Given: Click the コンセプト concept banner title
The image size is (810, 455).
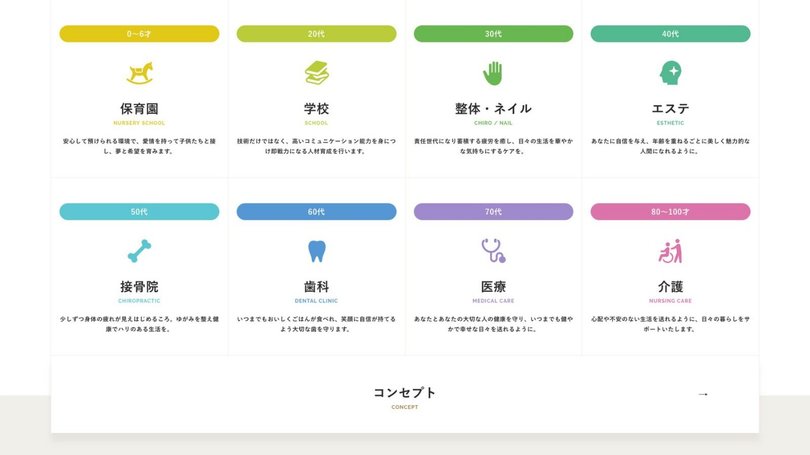Looking at the screenshot, I should click(x=405, y=392).
